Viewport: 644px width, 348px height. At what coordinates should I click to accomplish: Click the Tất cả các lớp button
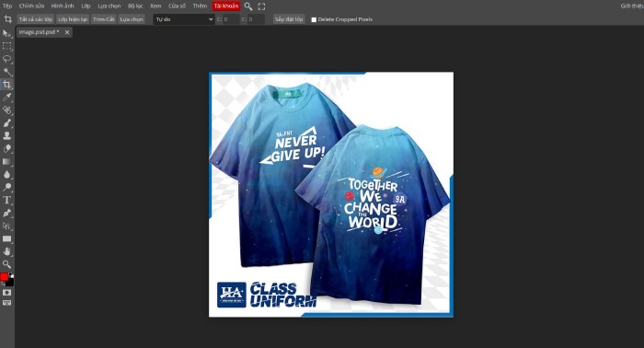[x=36, y=19]
